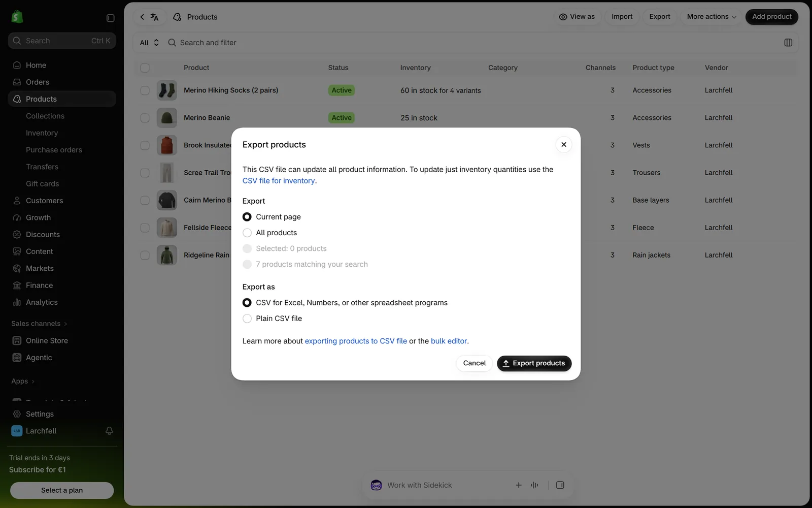Click the voice waveform icon in the Sidekick bar
The height and width of the screenshot is (508, 812).
pyautogui.click(x=534, y=485)
